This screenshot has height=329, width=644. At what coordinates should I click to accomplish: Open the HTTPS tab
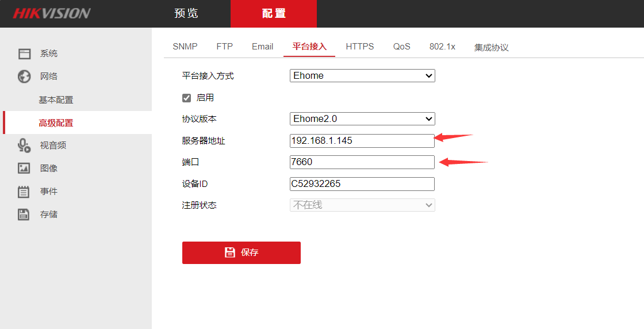(x=359, y=47)
